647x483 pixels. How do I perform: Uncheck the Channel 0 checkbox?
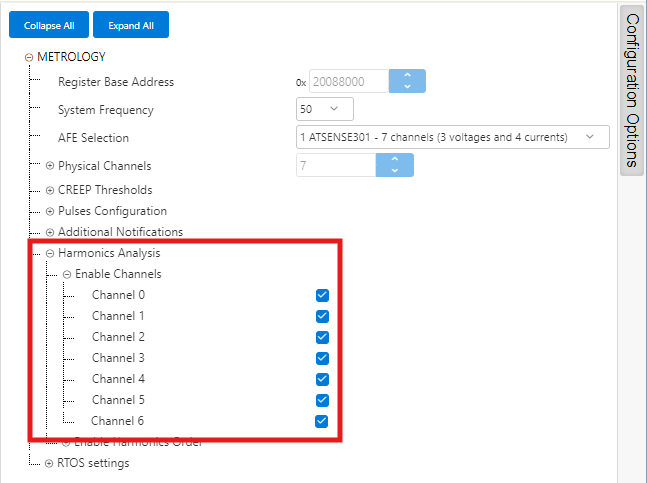point(322,295)
